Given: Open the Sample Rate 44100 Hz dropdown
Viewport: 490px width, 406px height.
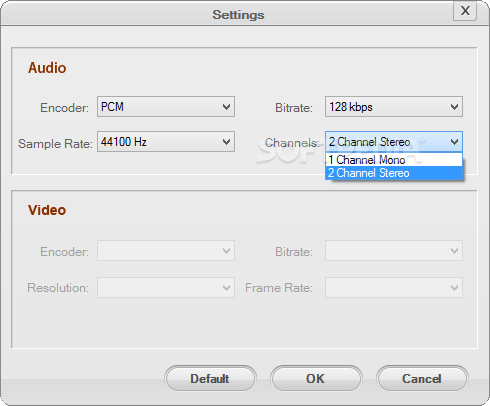Looking at the screenshot, I should (x=166, y=142).
